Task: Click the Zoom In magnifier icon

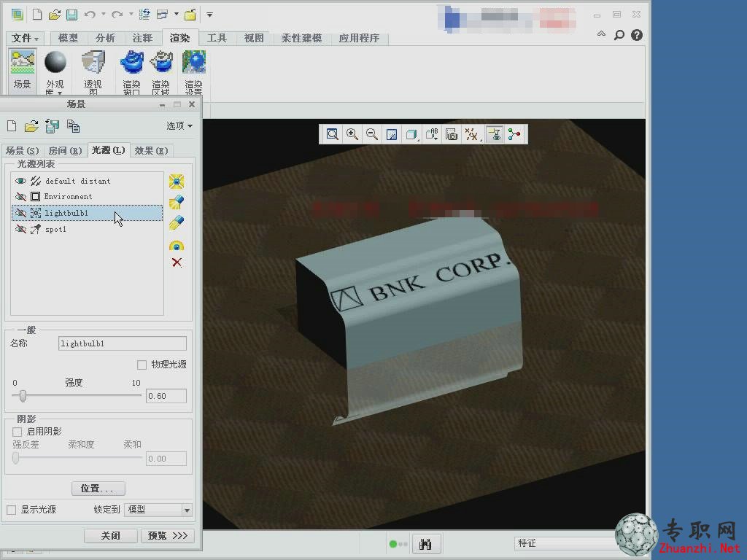Action: pyautogui.click(x=352, y=134)
